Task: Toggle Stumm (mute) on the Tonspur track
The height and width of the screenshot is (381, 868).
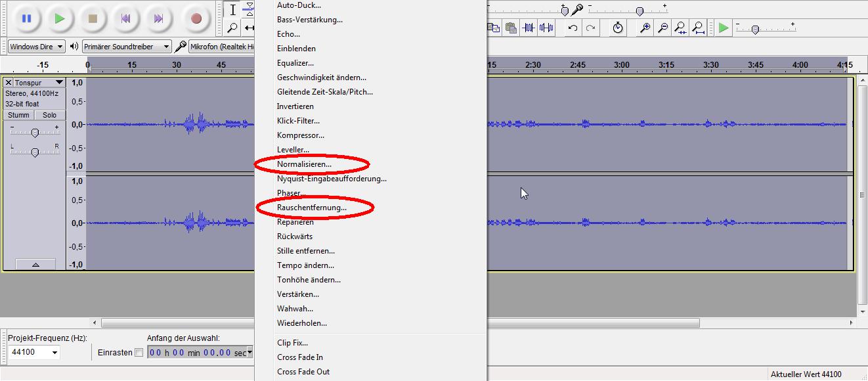Action: click(18, 115)
